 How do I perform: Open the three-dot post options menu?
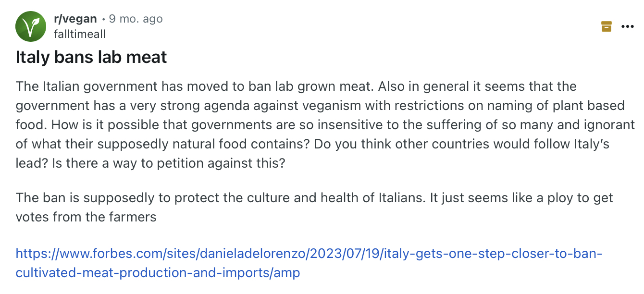[627, 26]
